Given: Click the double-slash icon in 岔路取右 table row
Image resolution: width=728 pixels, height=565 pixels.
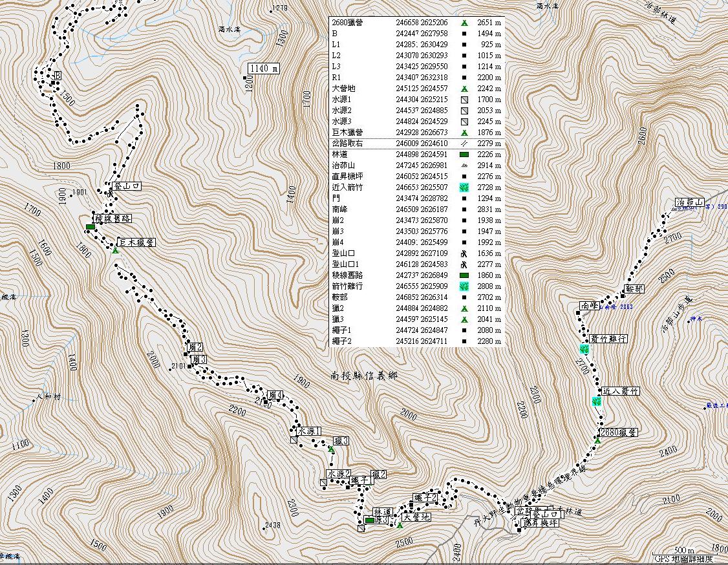Looking at the screenshot, I should click(x=464, y=144).
